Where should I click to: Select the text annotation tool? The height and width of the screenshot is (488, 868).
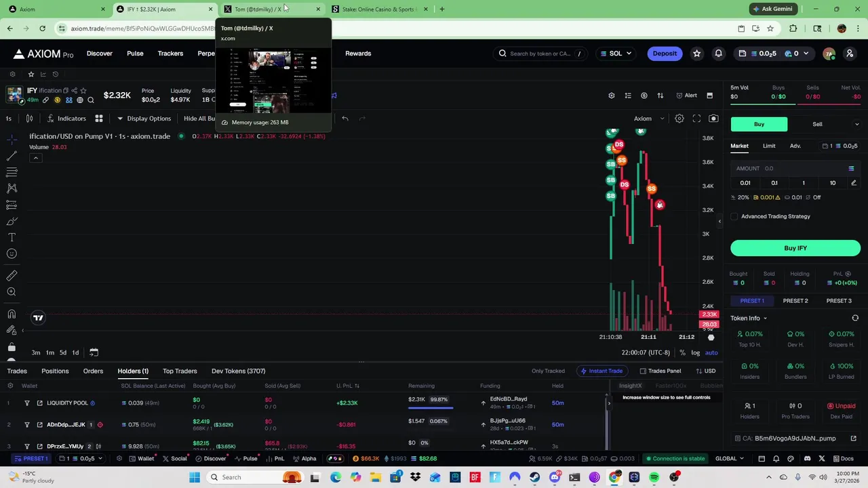pyautogui.click(x=12, y=237)
